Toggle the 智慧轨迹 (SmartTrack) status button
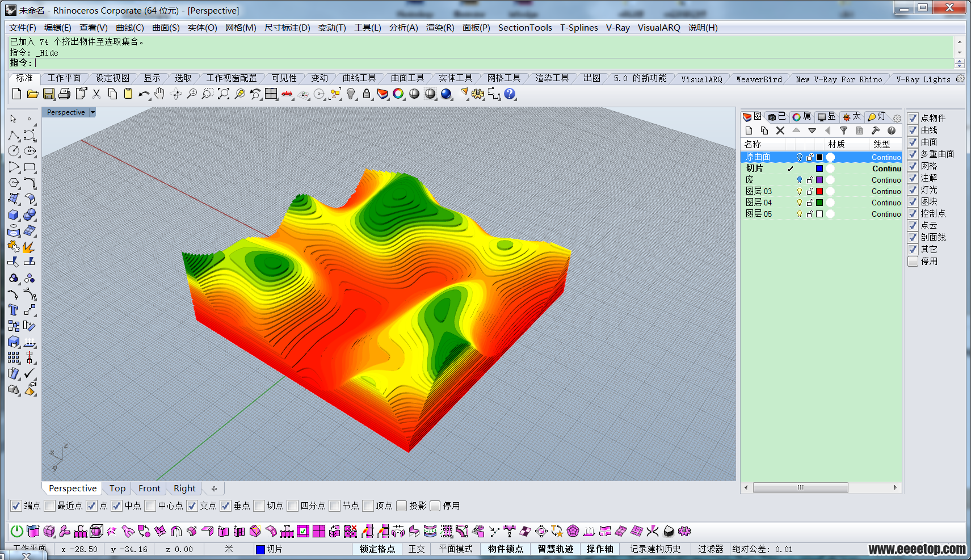 coord(555,549)
